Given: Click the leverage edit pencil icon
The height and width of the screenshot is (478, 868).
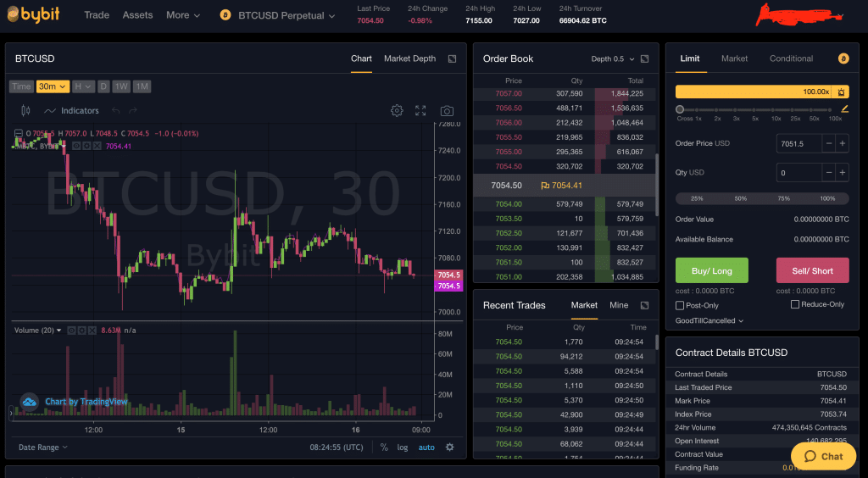Looking at the screenshot, I should tap(844, 109).
